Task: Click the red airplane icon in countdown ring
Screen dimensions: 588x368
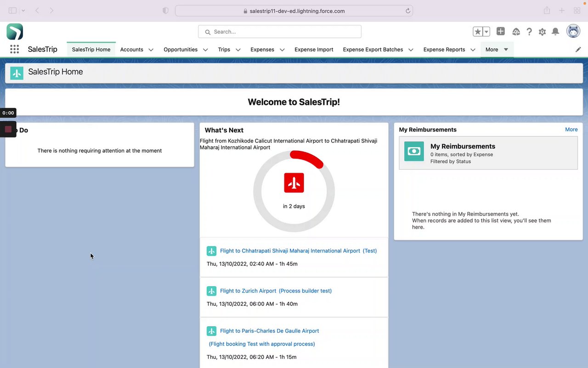Action: 294,183
